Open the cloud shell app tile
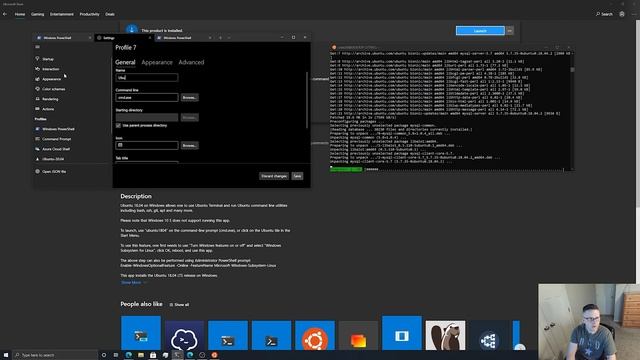This screenshot has width=640, height=360. pyautogui.click(x=184, y=336)
